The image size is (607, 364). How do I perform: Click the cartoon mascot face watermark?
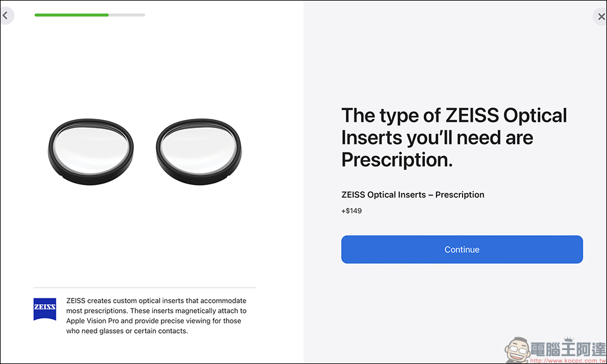click(518, 349)
